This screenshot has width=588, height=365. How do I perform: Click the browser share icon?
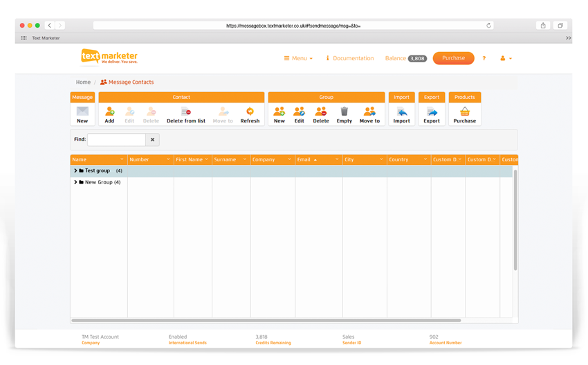[x=543, y=26]
